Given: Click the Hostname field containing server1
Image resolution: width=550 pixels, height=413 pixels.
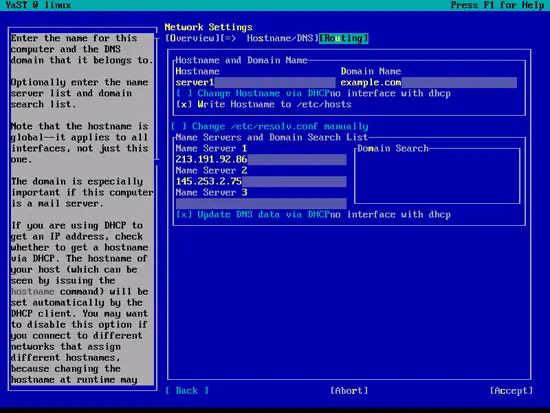Looking at the screenshot, I should pyautogui.click(x=255, y=82).
